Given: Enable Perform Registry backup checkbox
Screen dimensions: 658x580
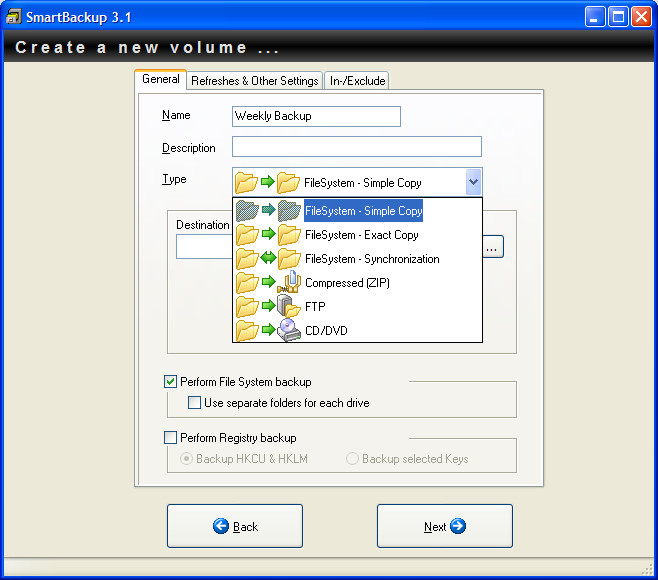Looking at the screenshot, I should point(170,437).
